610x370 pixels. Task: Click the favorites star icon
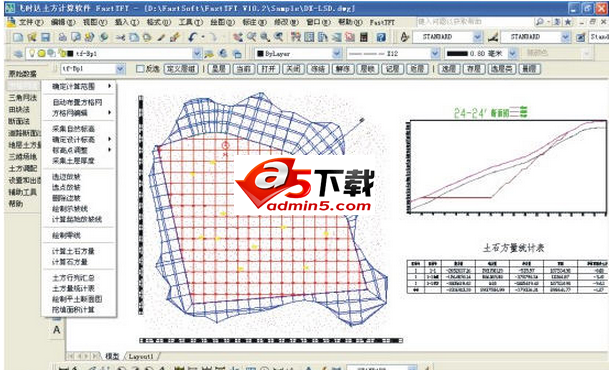click(568, 22)
